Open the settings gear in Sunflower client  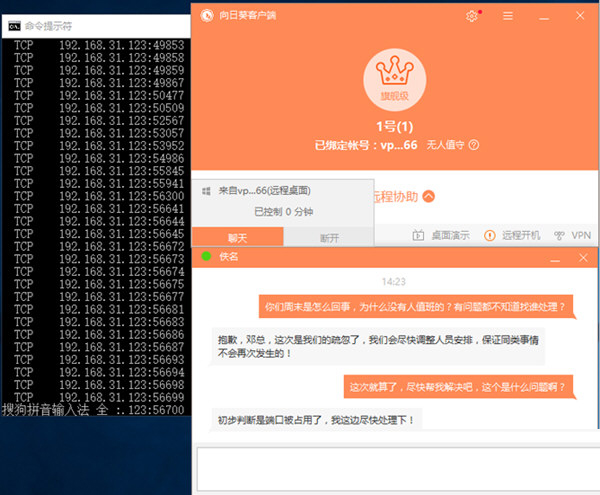coord(471,16)
